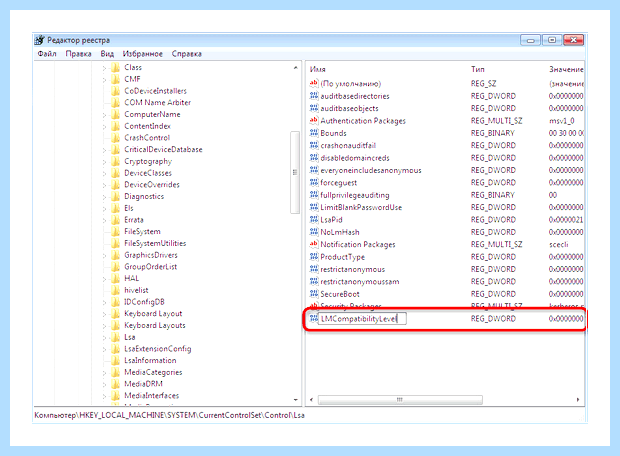The height and width of the screenshot is (456, 620).
Task: Click the values pane horizontal scrollbar thumb
Action: [x=400, y=400]
